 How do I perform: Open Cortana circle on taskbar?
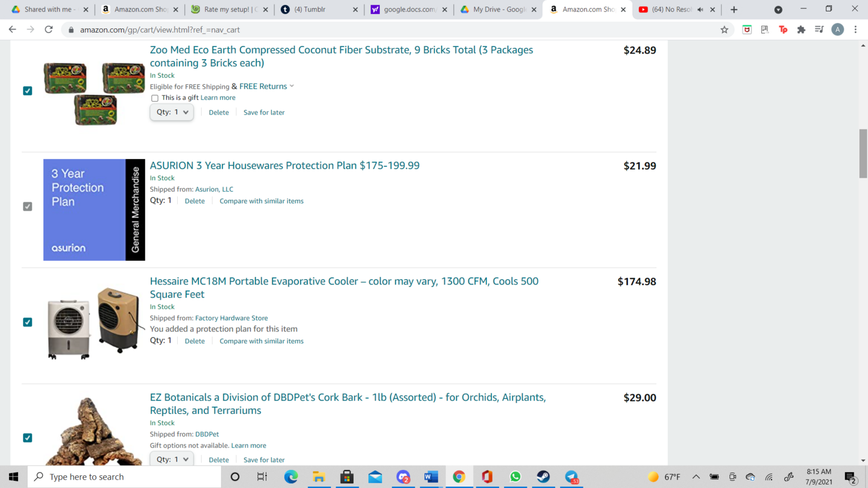(x=235, y=477)
